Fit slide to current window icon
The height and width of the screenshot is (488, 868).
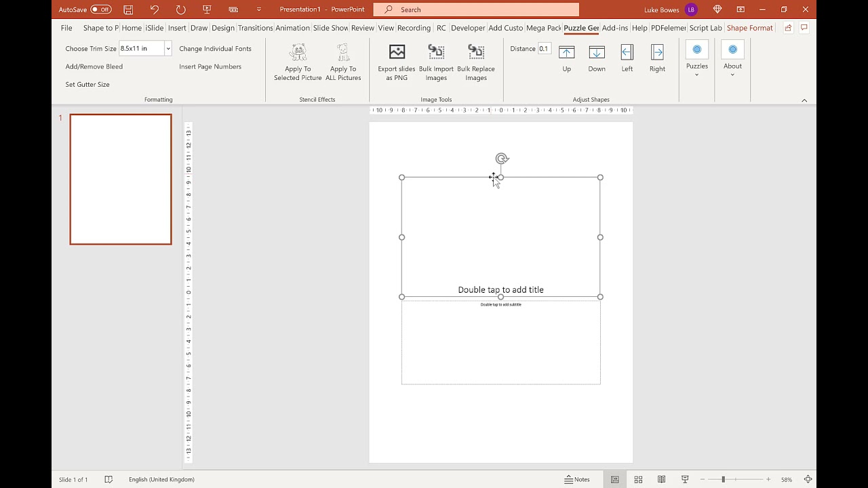coord(808,479)
